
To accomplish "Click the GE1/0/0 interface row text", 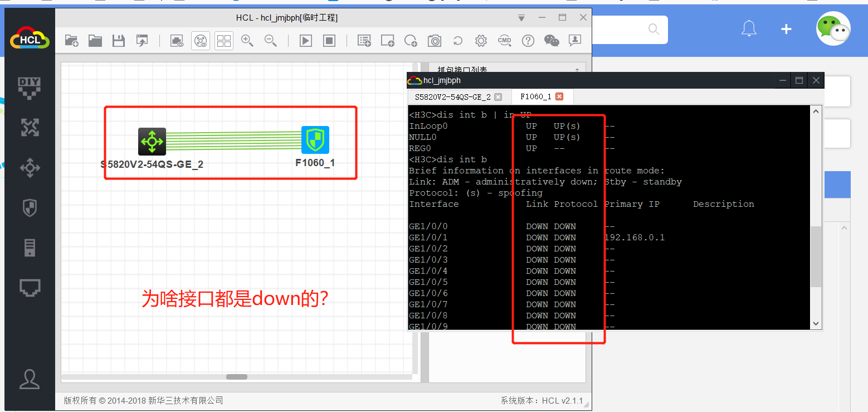I will pos(428,226).
